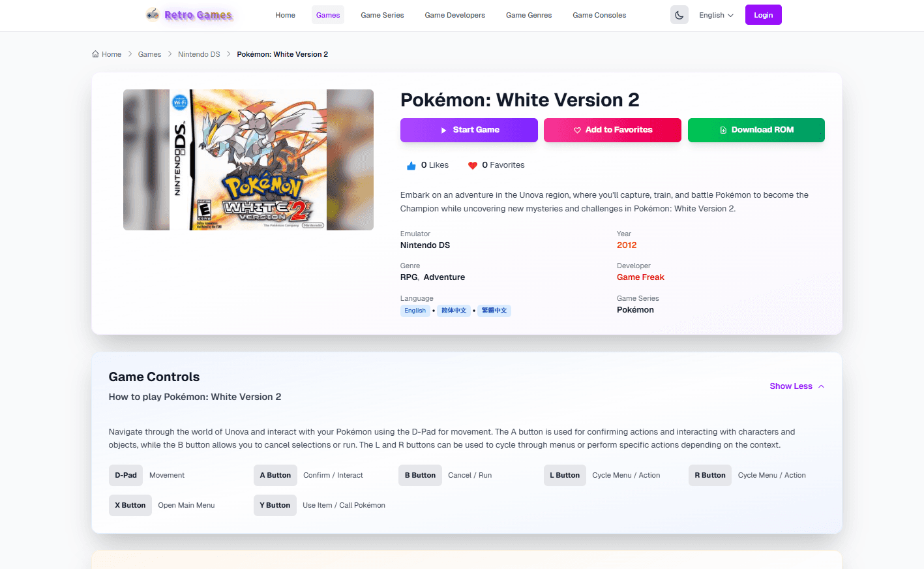Image resolution: width=924 pixels, height=569 pixels.
Task: Open the Game Freak developer link
Action: 640,277
